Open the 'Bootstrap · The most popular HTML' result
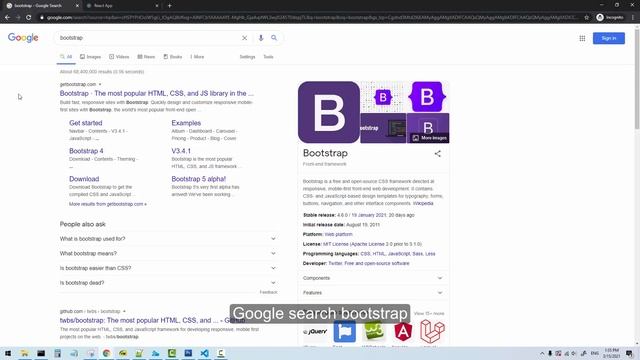 pyautogui.click(x=157, y=93)
